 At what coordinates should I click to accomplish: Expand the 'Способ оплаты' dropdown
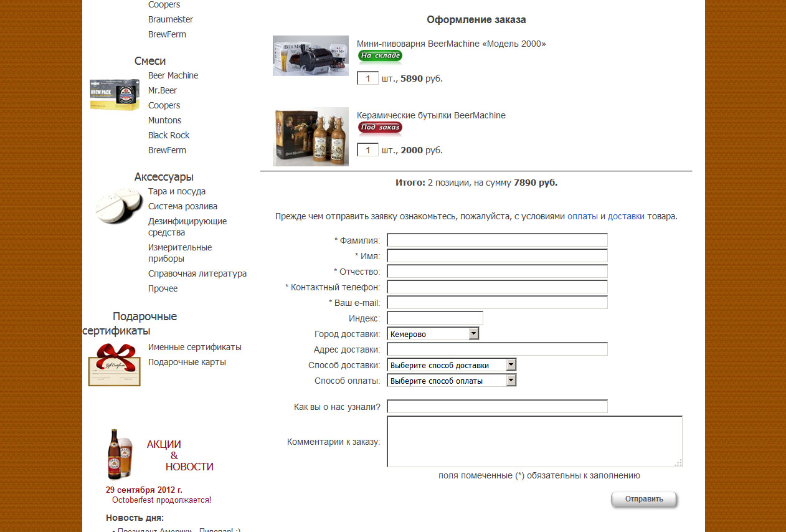tap(452, 381)
